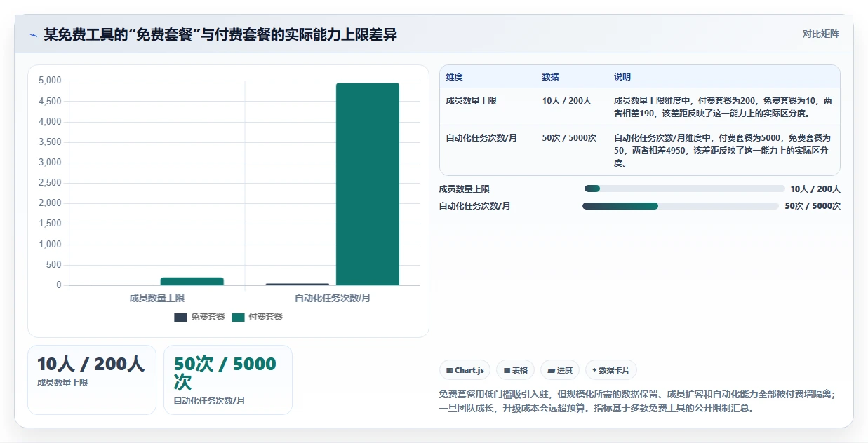This screenshot has width=868, height=443.
Task: Select the 数据卡片 tag
Action: point(610,370)
